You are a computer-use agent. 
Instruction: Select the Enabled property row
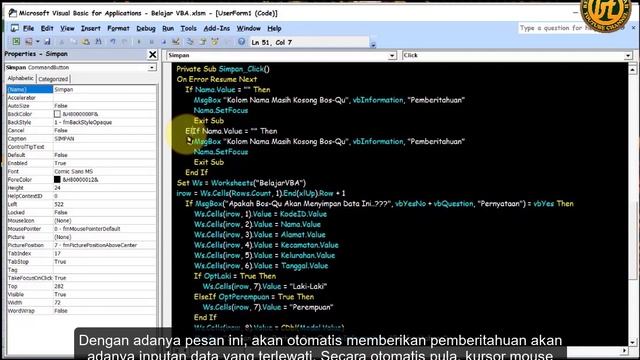pyautogui.click(x=81, y=163)
